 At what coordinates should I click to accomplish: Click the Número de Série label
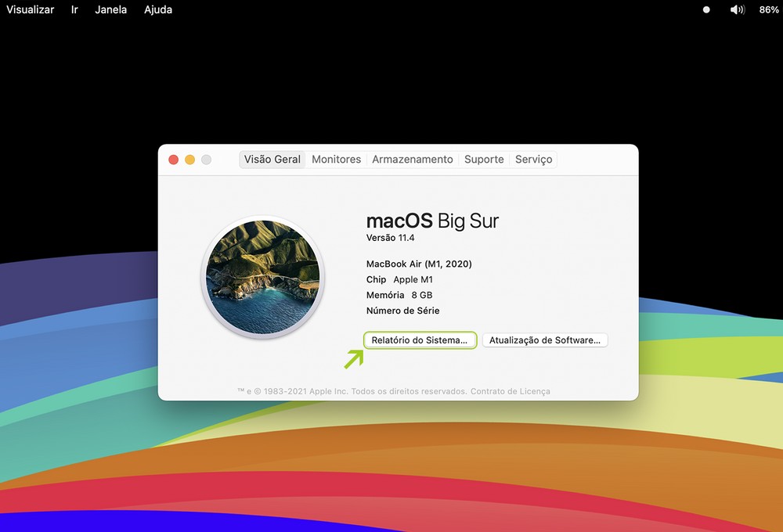402,311
